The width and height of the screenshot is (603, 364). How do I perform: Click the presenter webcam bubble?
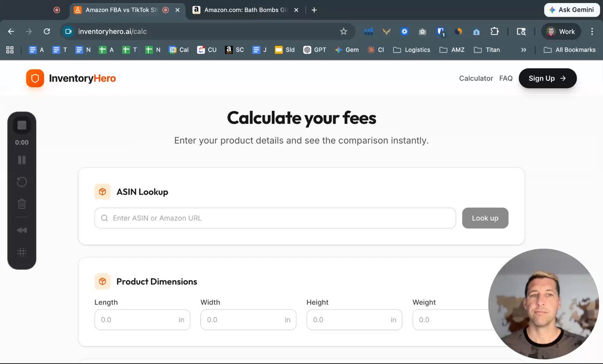pyautogui.click(x=543, y=304)
